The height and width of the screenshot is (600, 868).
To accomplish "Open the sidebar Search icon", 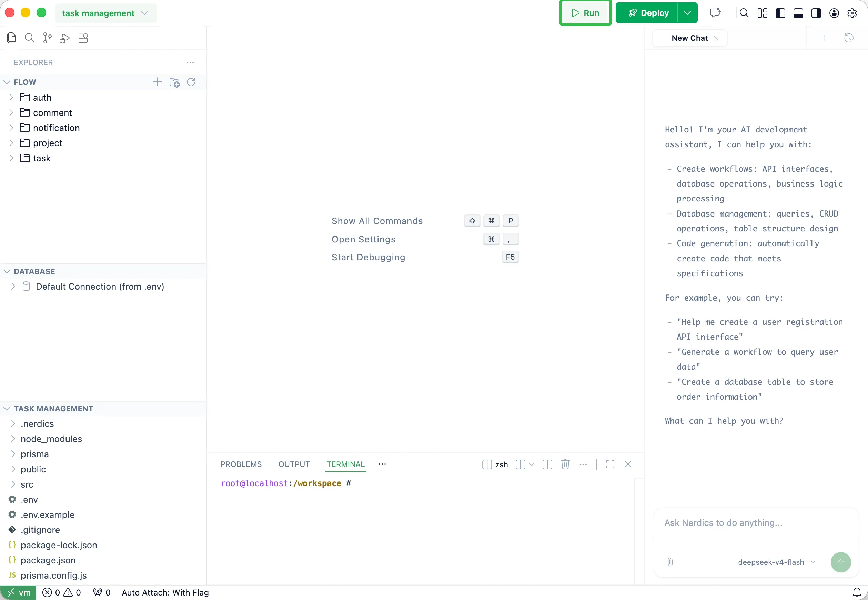I will click(x=29, y=38).
